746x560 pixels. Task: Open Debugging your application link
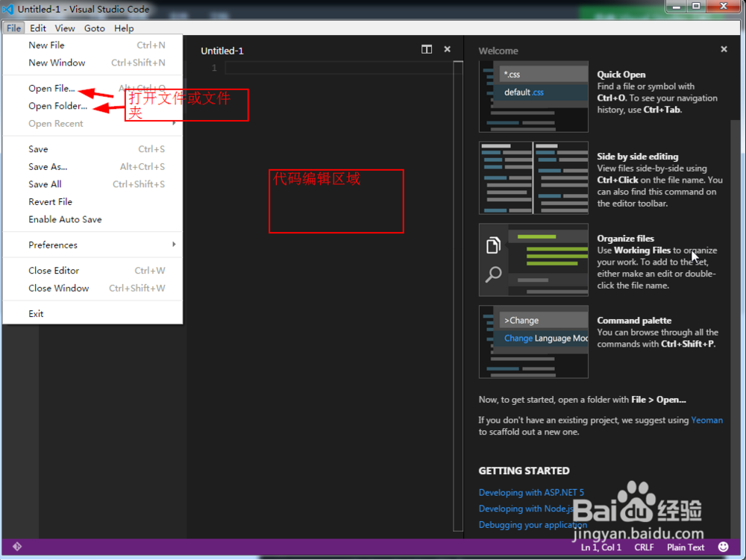[533, 525]
